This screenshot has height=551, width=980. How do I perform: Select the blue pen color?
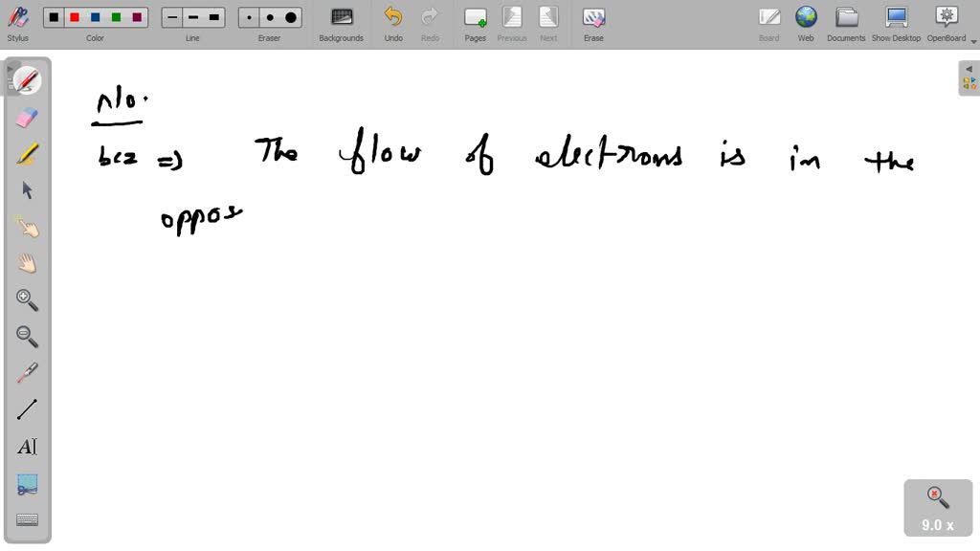(95, 17)
